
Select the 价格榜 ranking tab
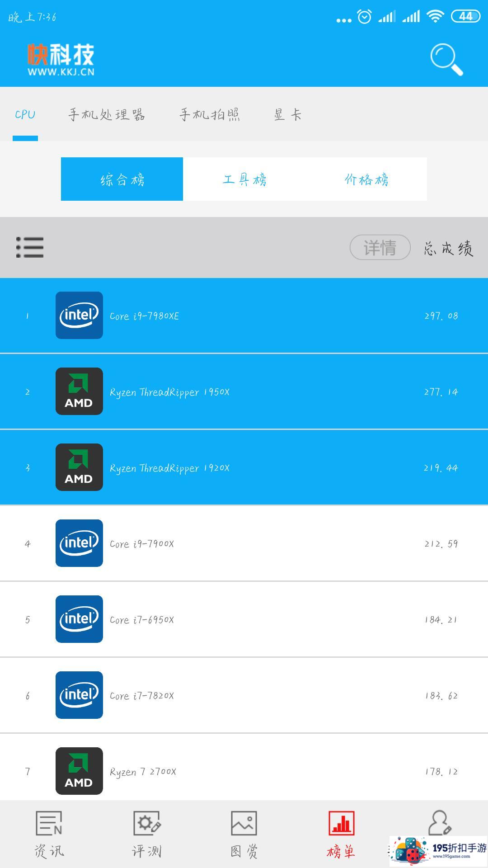coord(366,179)
